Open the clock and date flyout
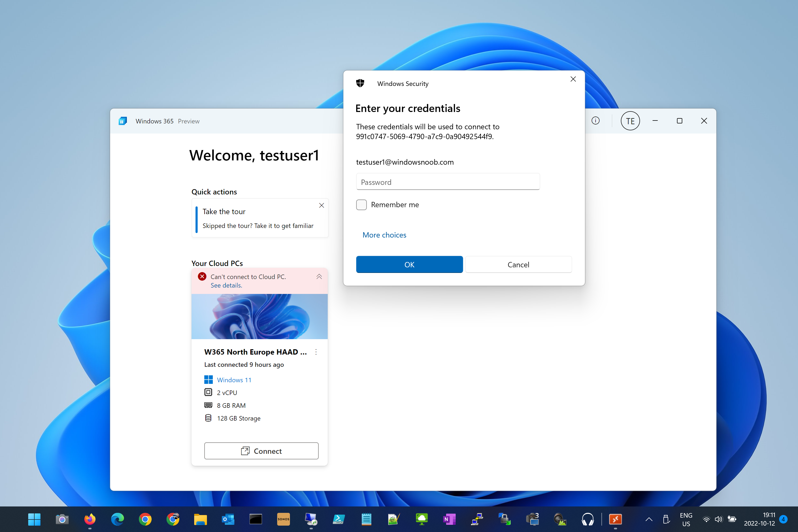Screen dimensions: 798x532 coord(759,519)
